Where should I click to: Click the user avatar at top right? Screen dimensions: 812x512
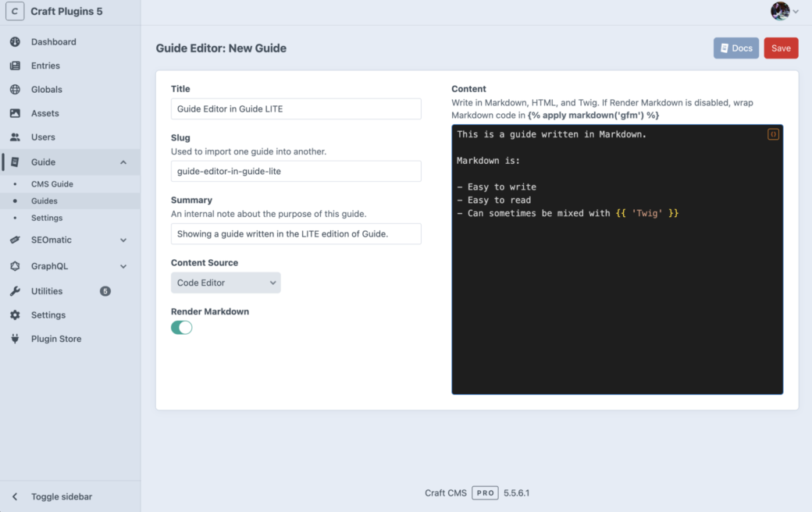click(x=780, y=11)
